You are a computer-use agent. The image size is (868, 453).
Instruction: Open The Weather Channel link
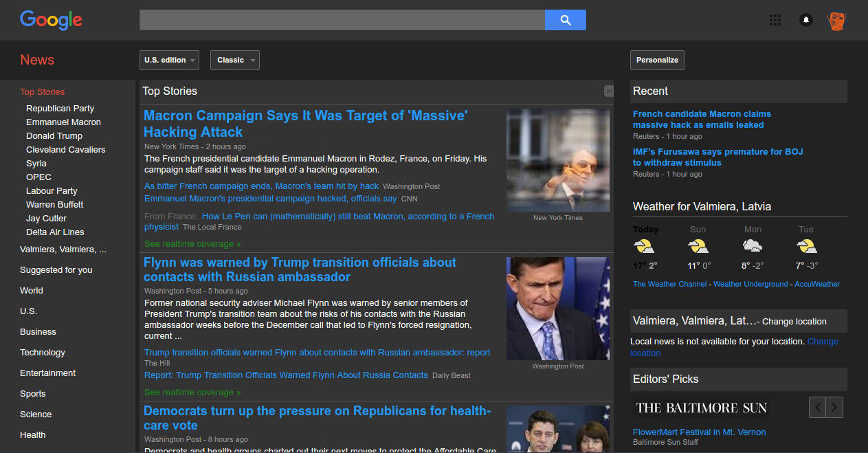coord(670,284)
